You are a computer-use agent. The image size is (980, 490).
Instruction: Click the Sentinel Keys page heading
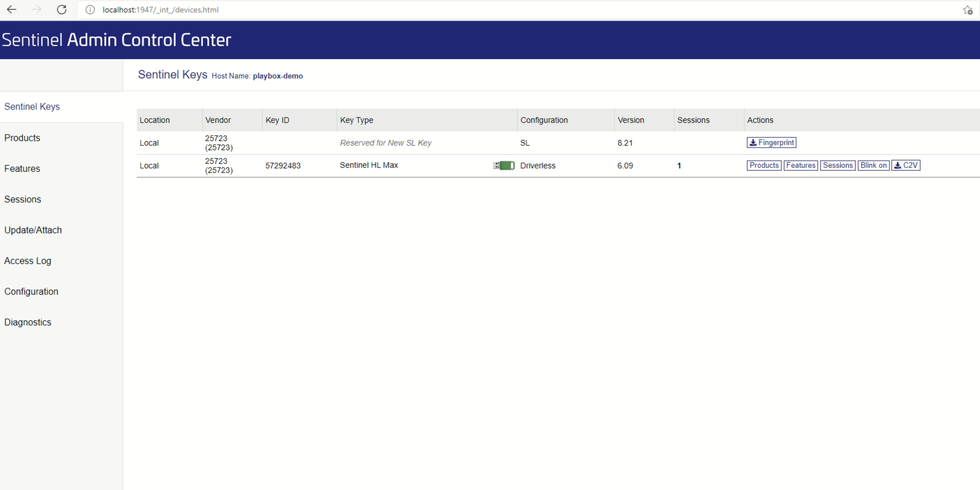172,75
